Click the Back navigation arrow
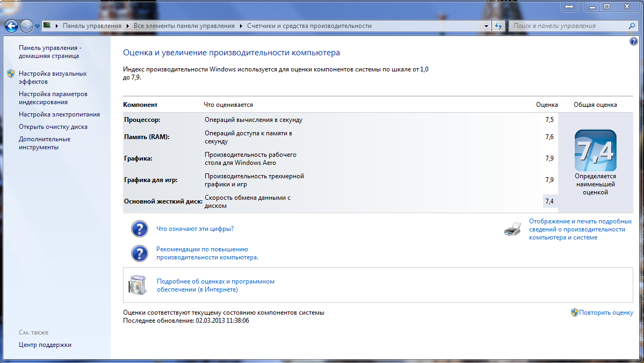Image resolution: width=644 pixels, height=363 pixels. coord(11,26)
